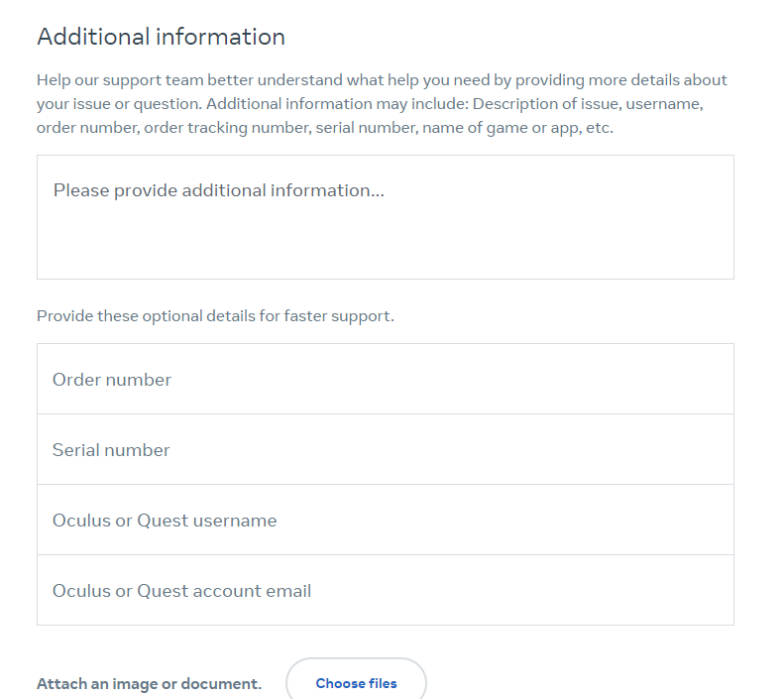This screenshot has height=699, width=784.
Task: Click the 'Serial number' placeholder text
Action: tap(111, 450)
